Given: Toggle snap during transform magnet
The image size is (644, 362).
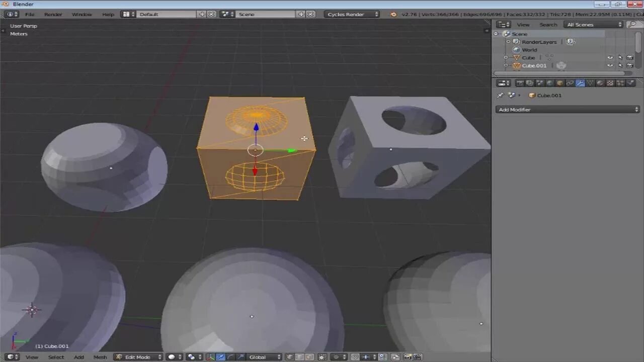Looking at the screenshot, I should click(x=355, y=357).
